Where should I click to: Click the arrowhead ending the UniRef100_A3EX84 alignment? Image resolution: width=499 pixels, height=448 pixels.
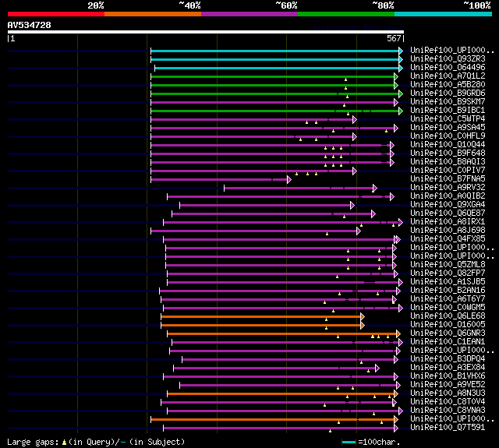point(377,369)
